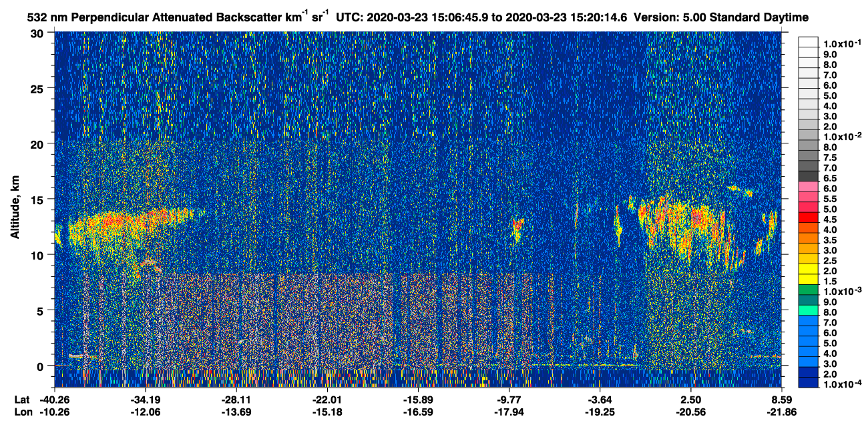Click latitude value -9.77
Viewport: 868px width, 445px height.
[509, 400]
